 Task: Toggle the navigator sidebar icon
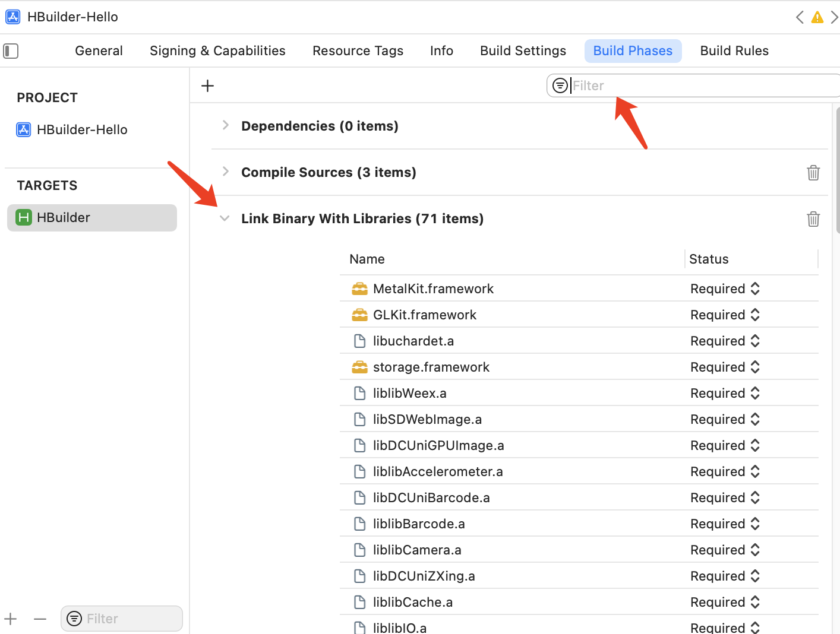tap(11, 51)
